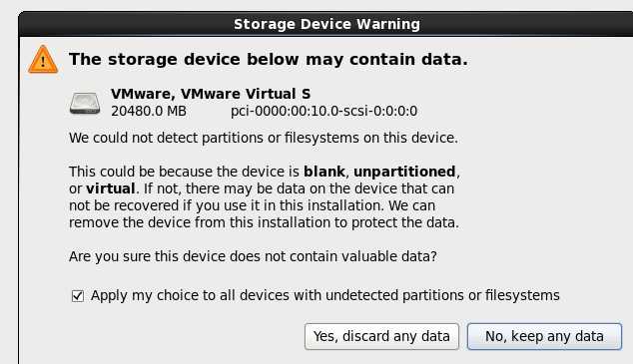This screenshot has width=633, height=364.
Task: Select the hard disk drive icon
Action: click(85, 104)
